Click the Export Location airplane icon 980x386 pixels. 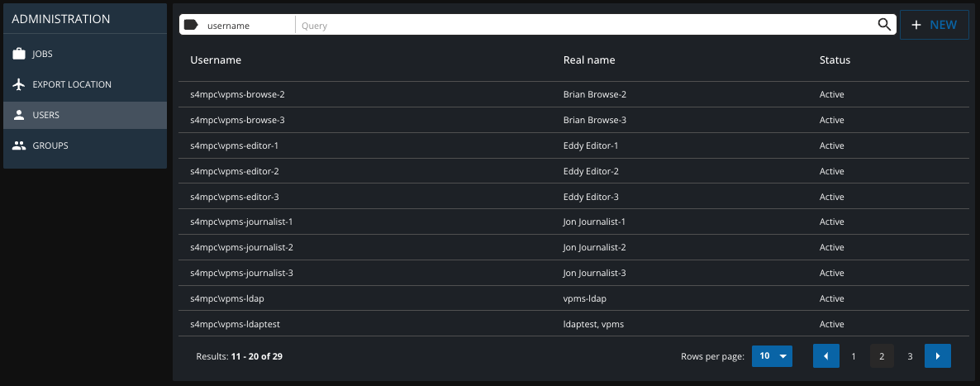click(19, 84)
